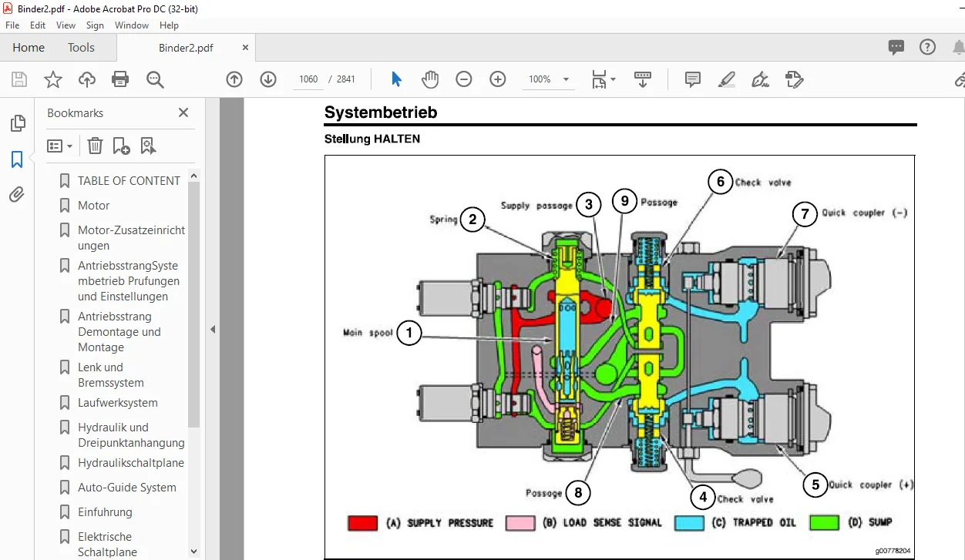Viewport: 965px width, 560px height.
Task: Print the document with printer icon
Action: click(120, 79)
